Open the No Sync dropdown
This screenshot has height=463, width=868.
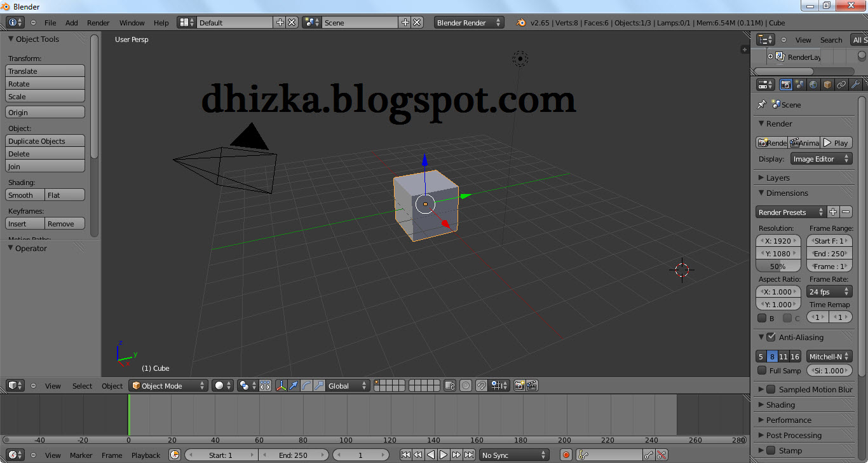[x=514, y=455]
